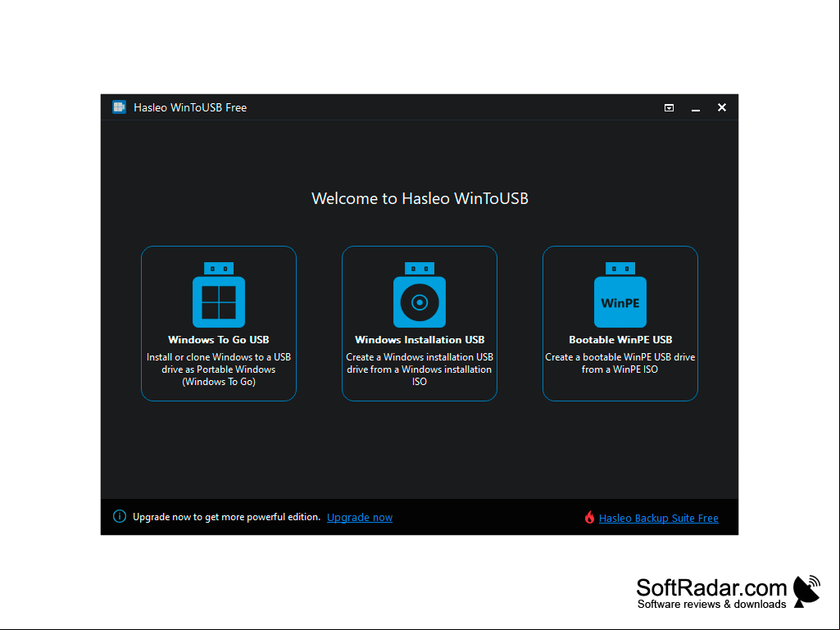This screenshot has height=630, width=840.
Task: Click the 'Create a Windows installation USB' description
Action: [x=420, y=369]
